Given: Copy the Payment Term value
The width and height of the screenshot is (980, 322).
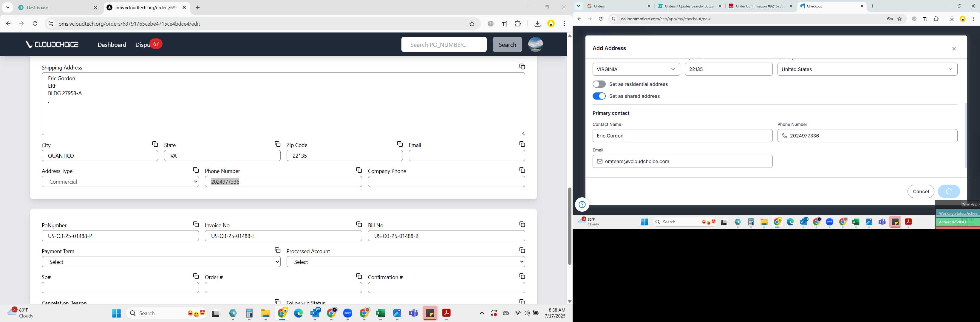Looking at the screenshot, I should coord(277,250).
